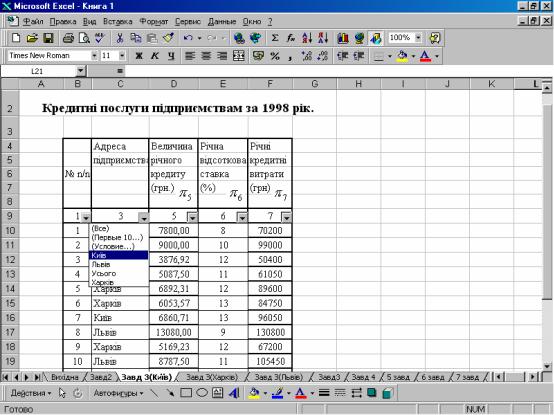The width and height of the screenshot is (554, 415).
Task: Copy selection with the Copy icon
Action: pyautogui.click(x=136, y=38)
